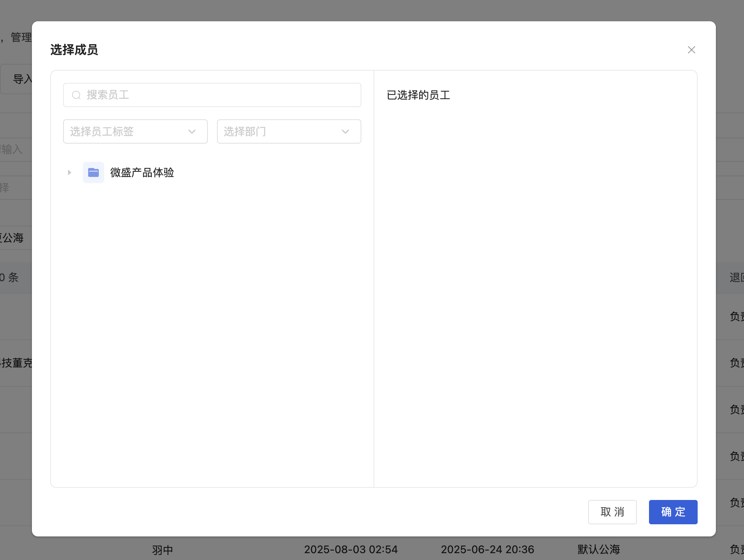
Task: Confirm with the 确定 button
Action: tap(673, 512)
